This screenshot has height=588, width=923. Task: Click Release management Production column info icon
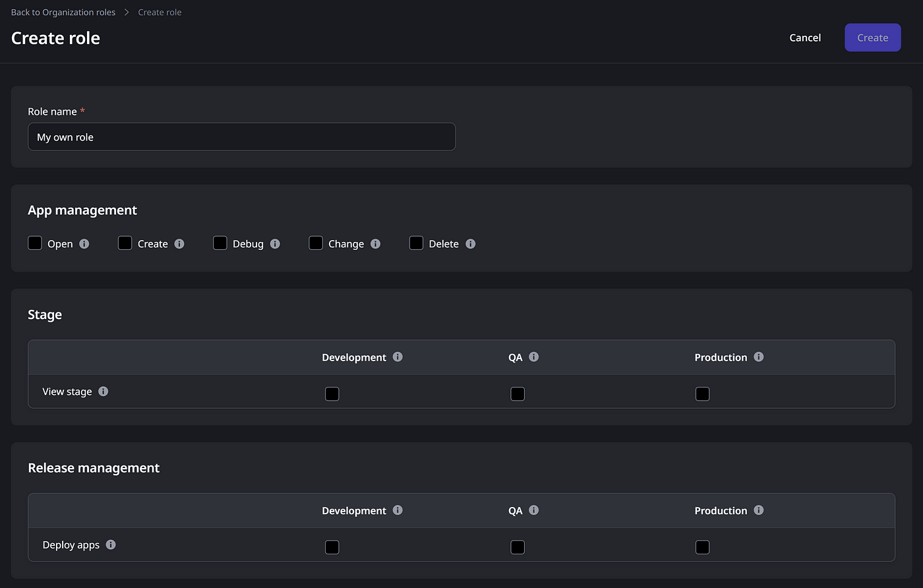click(x=759, y=510)
